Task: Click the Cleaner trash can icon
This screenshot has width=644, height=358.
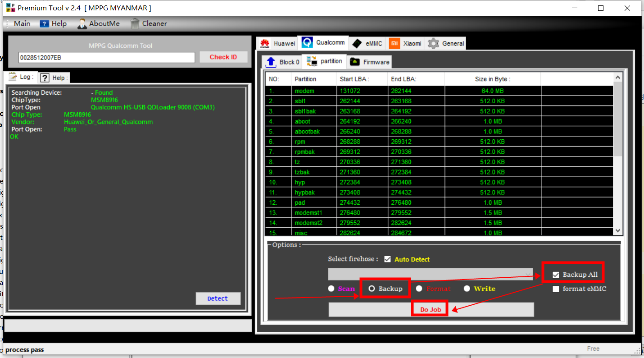Action: [x=135, y=24]
